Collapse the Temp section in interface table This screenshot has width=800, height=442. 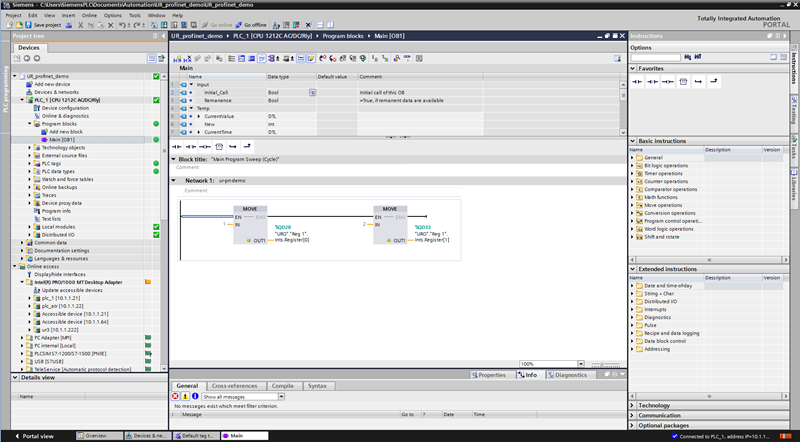[191, 108]
